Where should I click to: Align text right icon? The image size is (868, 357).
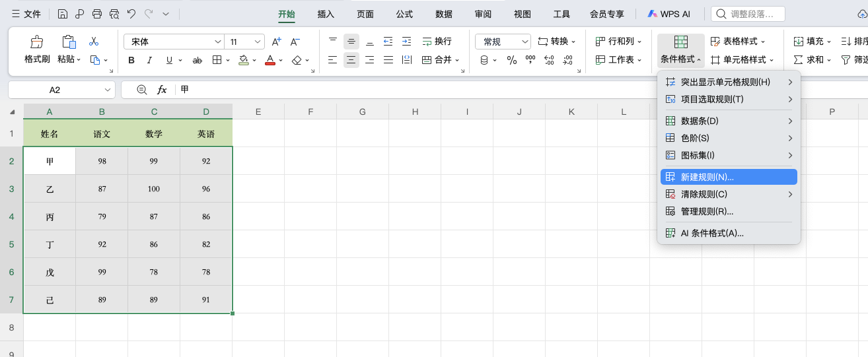click(x=370, y=60)
